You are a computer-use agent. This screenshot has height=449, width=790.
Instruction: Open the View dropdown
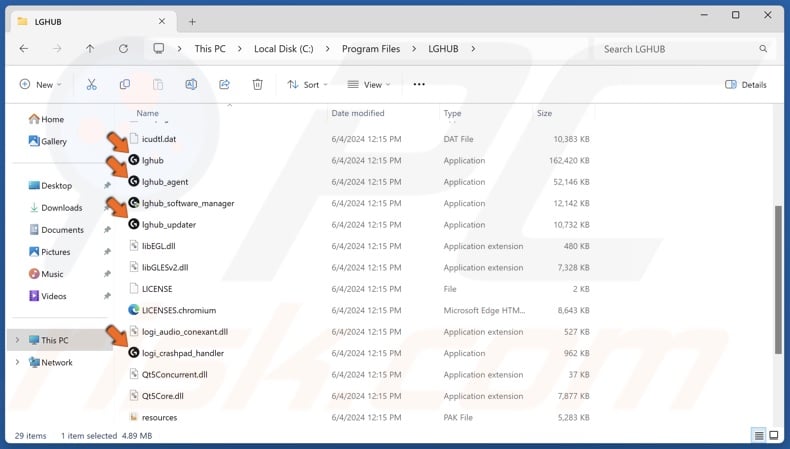pyautogui.click(x=369, y=85)
